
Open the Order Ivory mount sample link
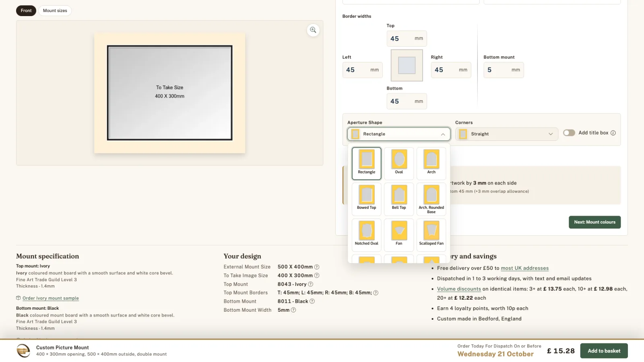coord(51,298)
